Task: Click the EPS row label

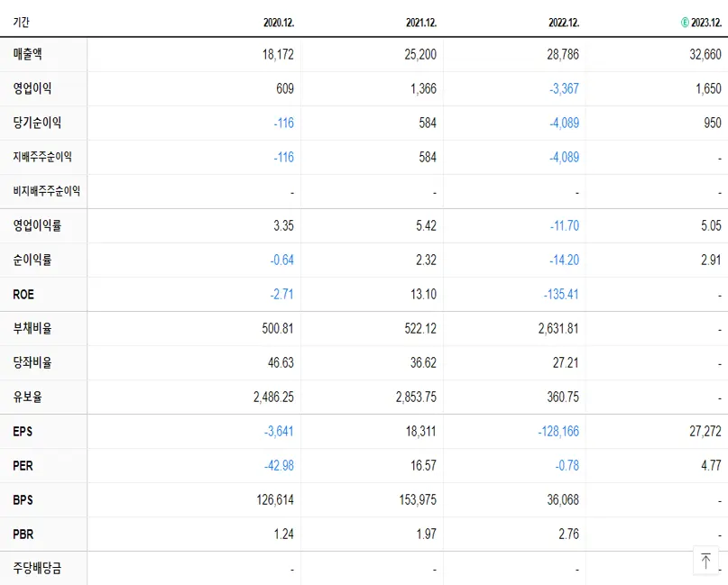Action: point(23,431)
